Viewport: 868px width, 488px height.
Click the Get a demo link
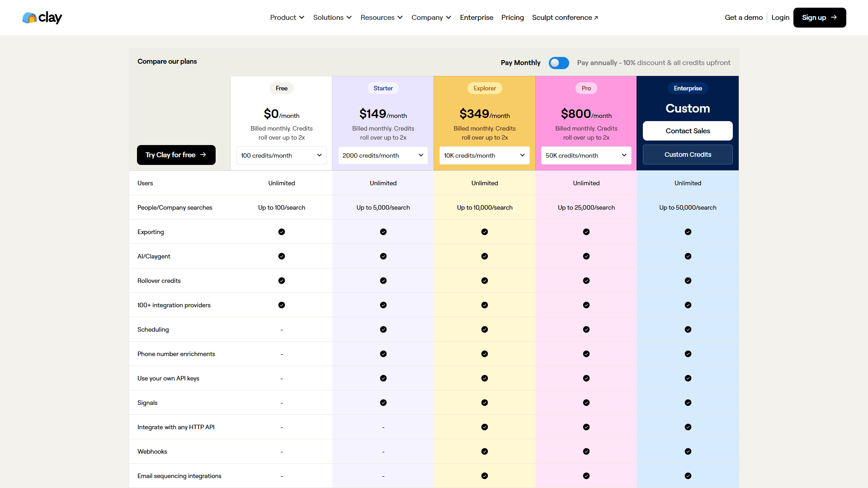pyautogui.click(x=743, y=17)
